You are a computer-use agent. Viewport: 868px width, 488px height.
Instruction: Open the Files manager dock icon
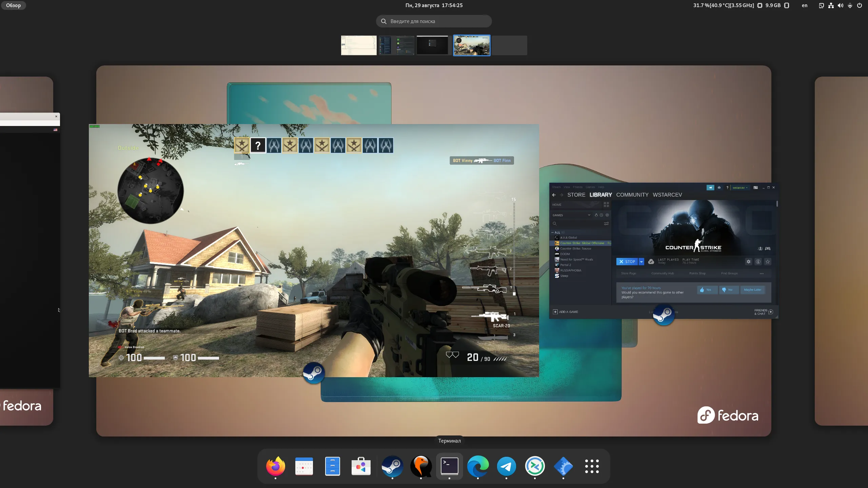coord(332,466)
